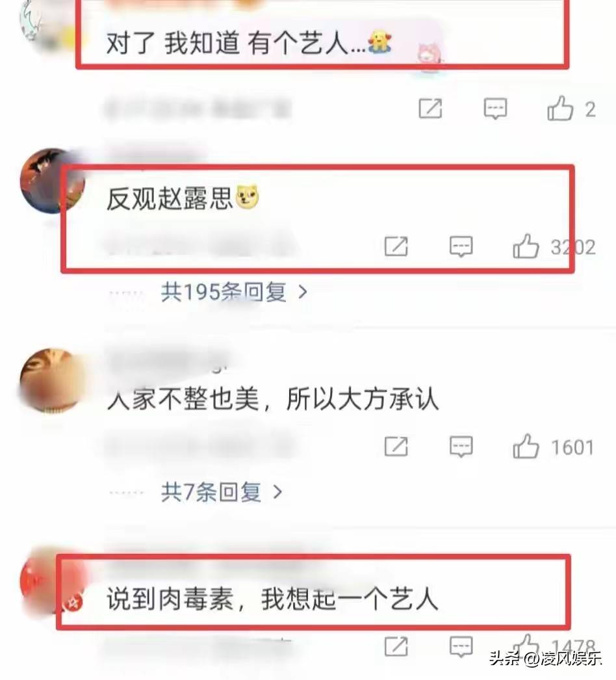616x680 pixels.
Task: Open avatar of 反观赵露思 commenter
Action: [52, 181]
